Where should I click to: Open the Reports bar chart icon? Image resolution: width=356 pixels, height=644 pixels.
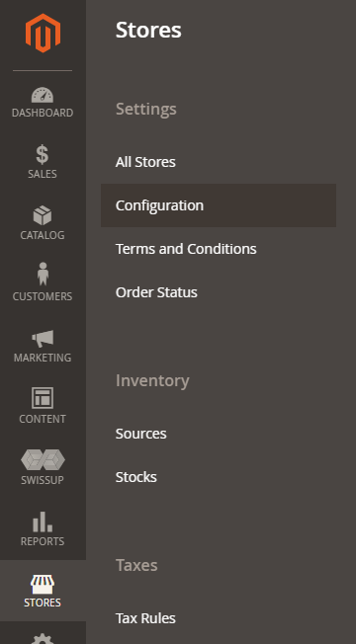[x=43, y=522]
